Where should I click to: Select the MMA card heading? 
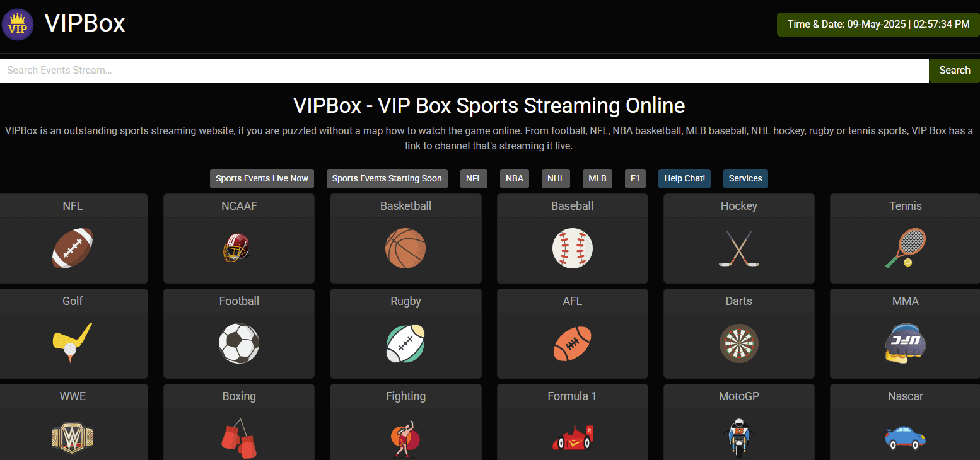[906, 301]
